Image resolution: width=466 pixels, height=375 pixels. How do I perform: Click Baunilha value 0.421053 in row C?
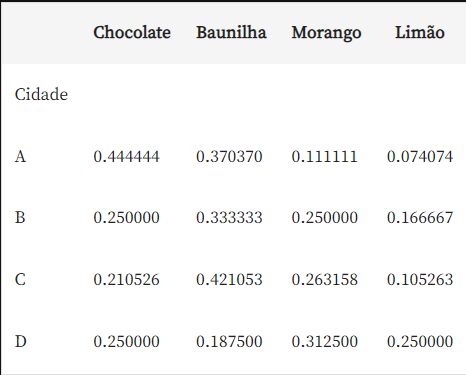click(x=229, y=280)
